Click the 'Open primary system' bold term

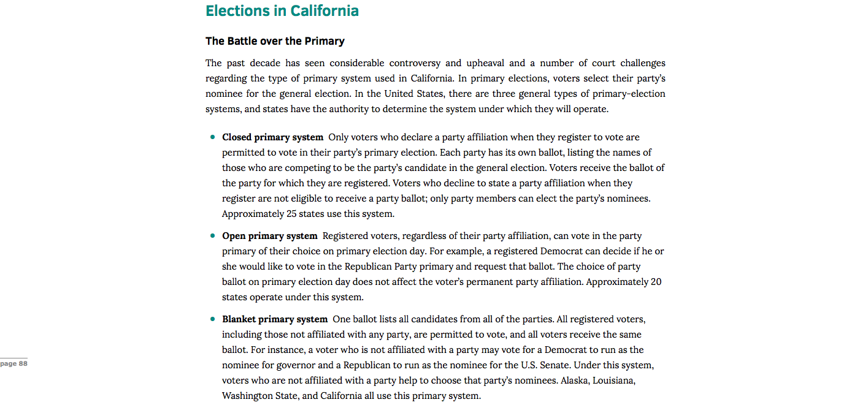pos(270,236)
